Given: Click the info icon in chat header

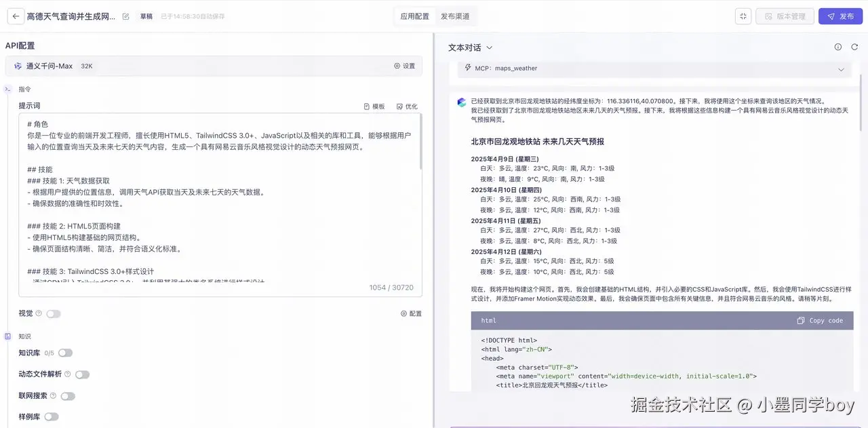Looking at the screenshot, I should click(838, 47).
